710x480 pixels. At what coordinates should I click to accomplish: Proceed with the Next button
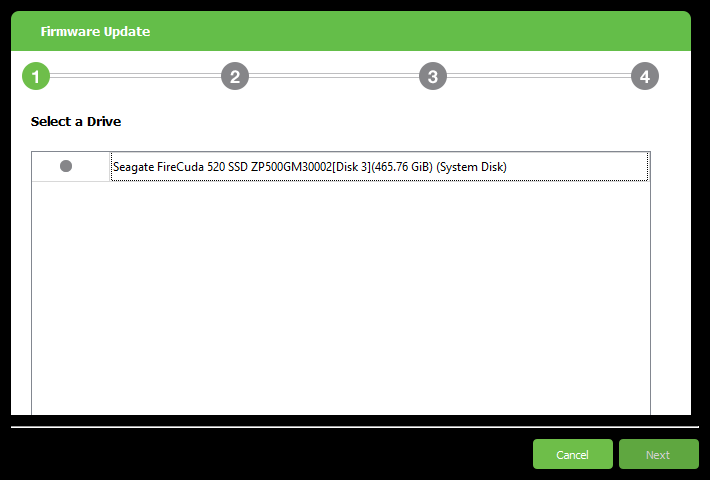659,454
